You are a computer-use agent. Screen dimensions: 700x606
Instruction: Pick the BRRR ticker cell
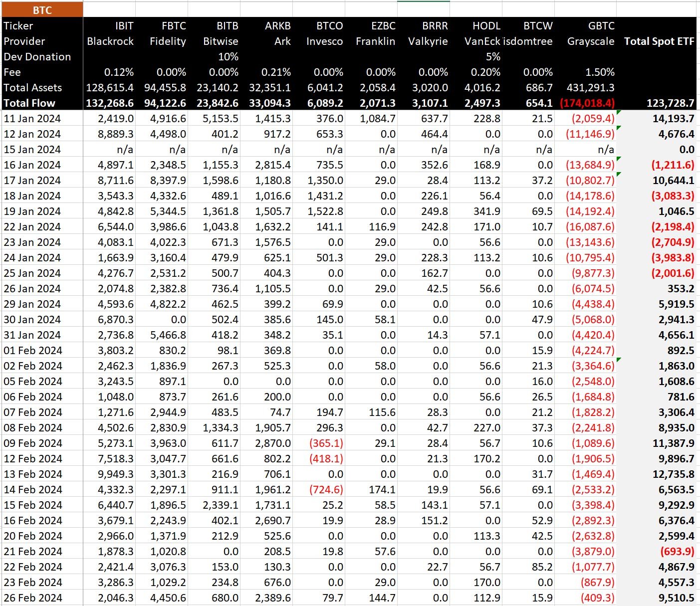pyautogui.click(x=435, y=26)
